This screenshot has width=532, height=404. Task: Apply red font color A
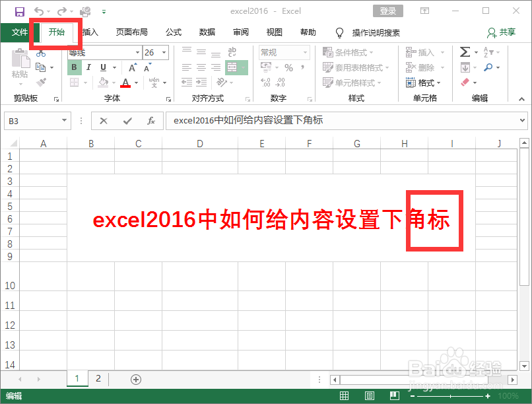(125, 82)
